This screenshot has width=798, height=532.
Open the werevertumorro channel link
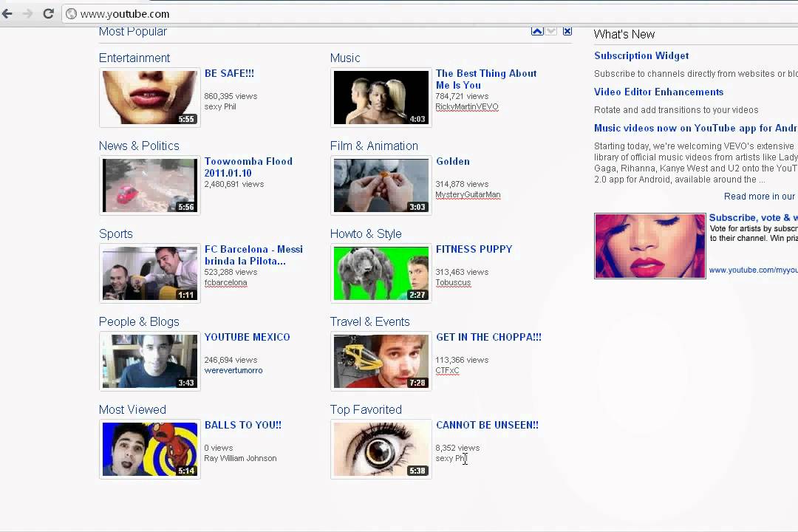[x=233, y=371]
